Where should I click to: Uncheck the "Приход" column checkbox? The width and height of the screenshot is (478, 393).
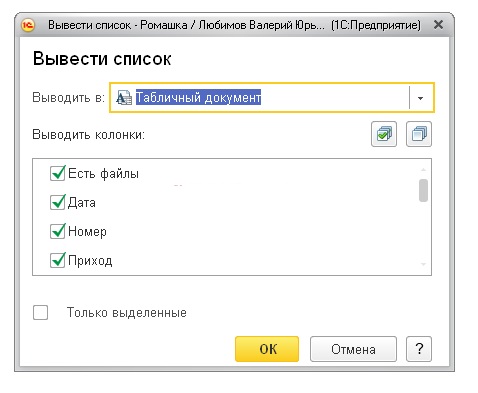pyautogui.click(x=57, y=260)
